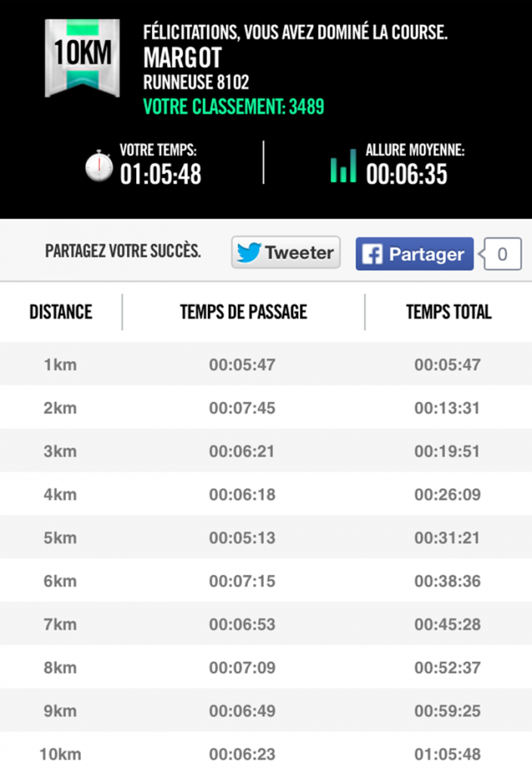Click the finish time 01:05:48 in header
The height and width of the screenshot is (774, 532).
pos(161,175)
